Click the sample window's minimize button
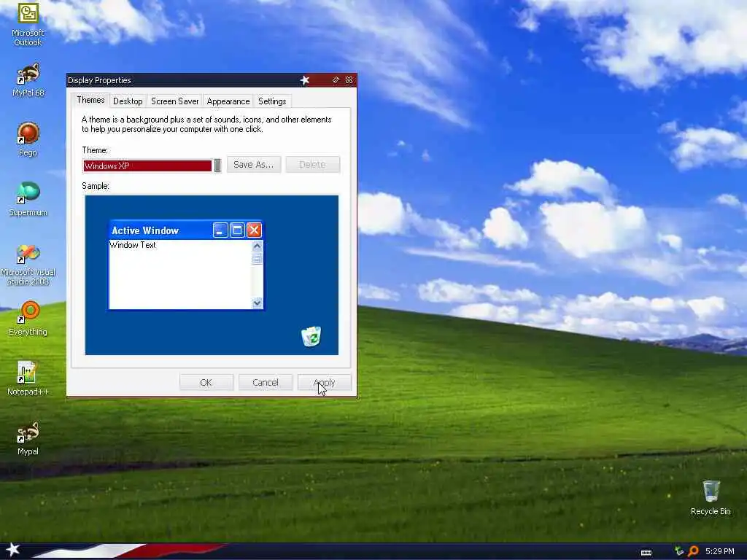The width and height of the screenshot is (747, 560). pyautogui.click(x=220, y=230)
